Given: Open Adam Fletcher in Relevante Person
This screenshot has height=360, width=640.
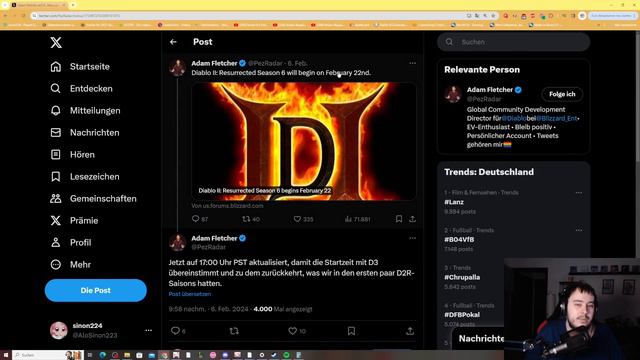Looking at the screenshot, I should [490, 90].
